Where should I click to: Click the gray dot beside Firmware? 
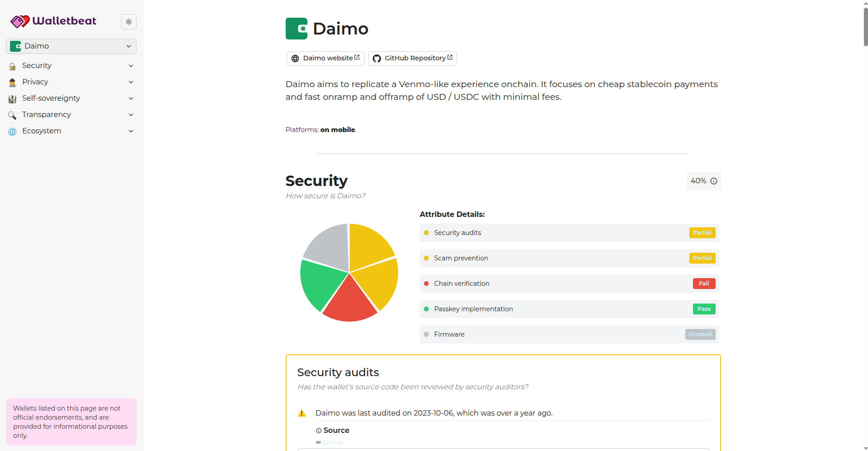click(x=426, y=334)
